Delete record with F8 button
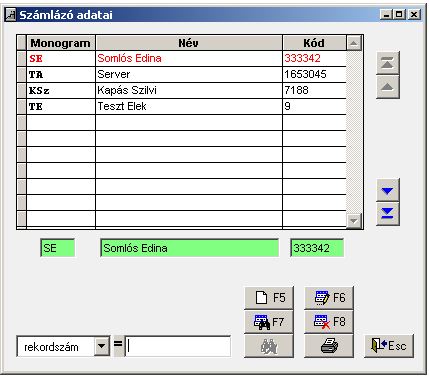Viewport: 429px width, 377px height. click(x=329, y=322)
